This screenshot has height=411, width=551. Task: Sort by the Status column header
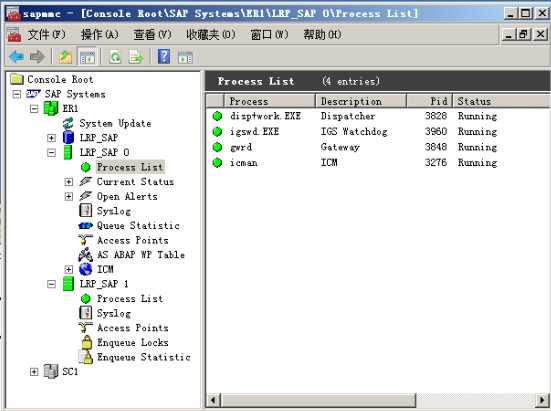click(501, 101)
